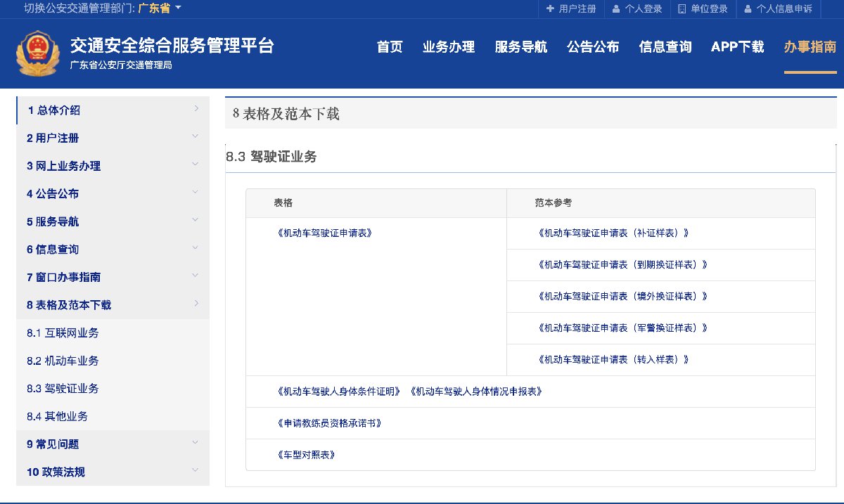The height and width of the screenshot is (504, 844).
Task: Go to the 首页 navigation tab
Action: coord(390,47)
